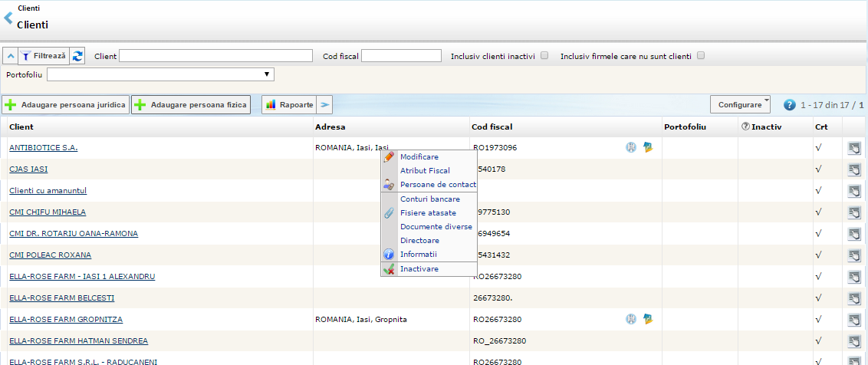868x365 pixels.
Task: Click the blue back arrow beside Clienti
Action: coord(8,18)
